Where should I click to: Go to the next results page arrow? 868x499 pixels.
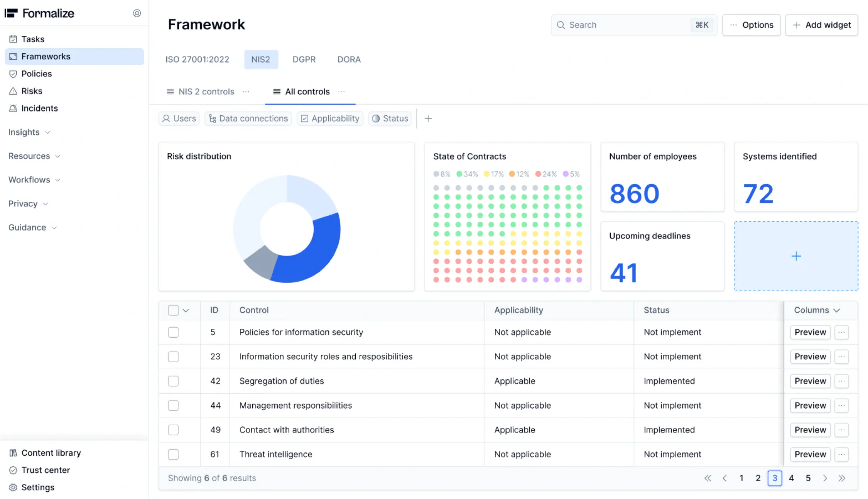click(825, 478)
